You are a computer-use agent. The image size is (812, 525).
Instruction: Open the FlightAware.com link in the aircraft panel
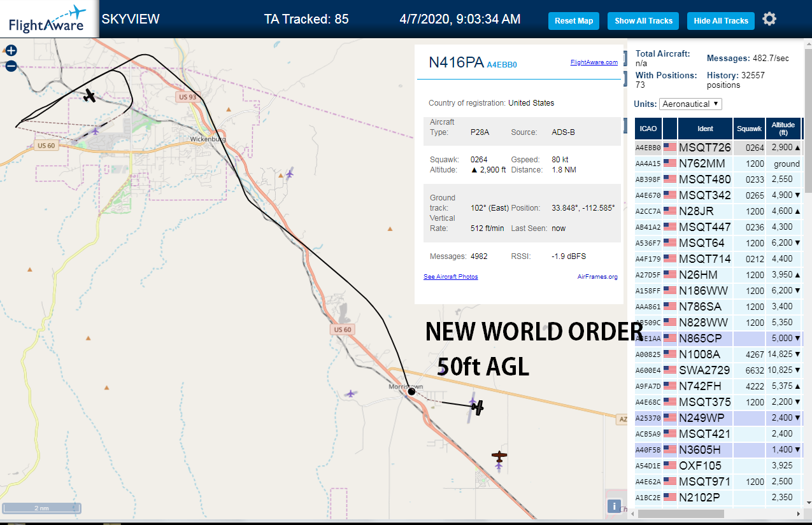pos(594,62)
